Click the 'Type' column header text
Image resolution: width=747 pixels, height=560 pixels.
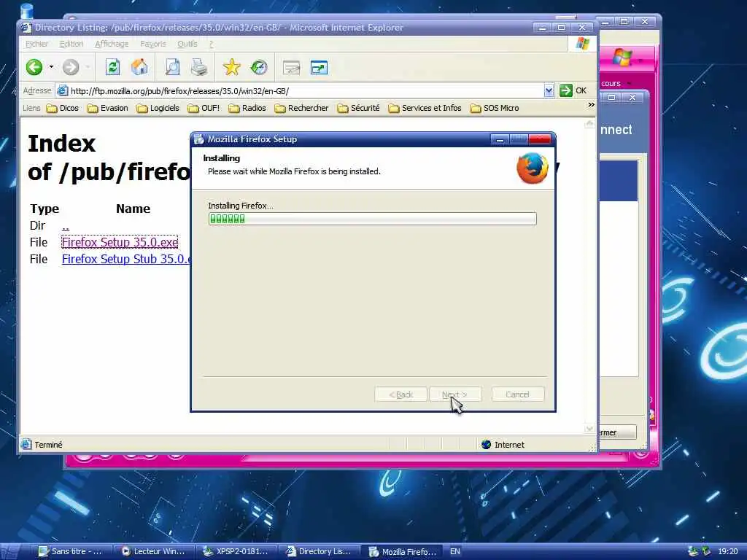[x=44, y=209]
